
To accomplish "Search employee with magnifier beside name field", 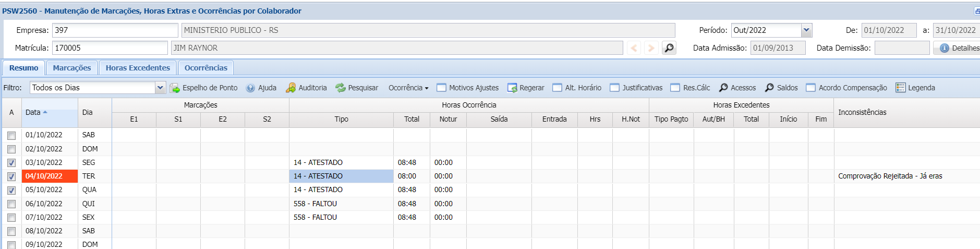I will (x=669, y=48).
